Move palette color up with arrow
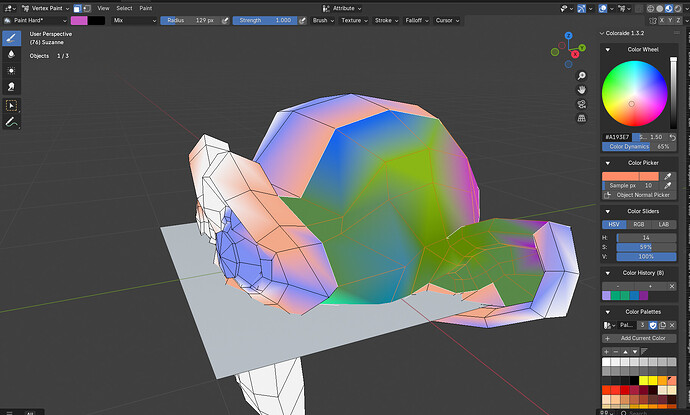Viewport: 690px width, 415px height. [x=625, y=352]
